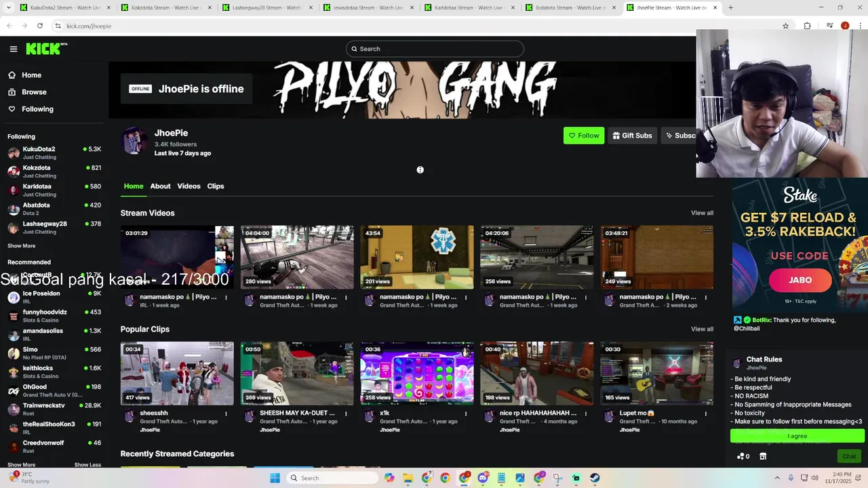Bookmark this page with the star icon
This screenshot has width=868, height=488.
785,26
